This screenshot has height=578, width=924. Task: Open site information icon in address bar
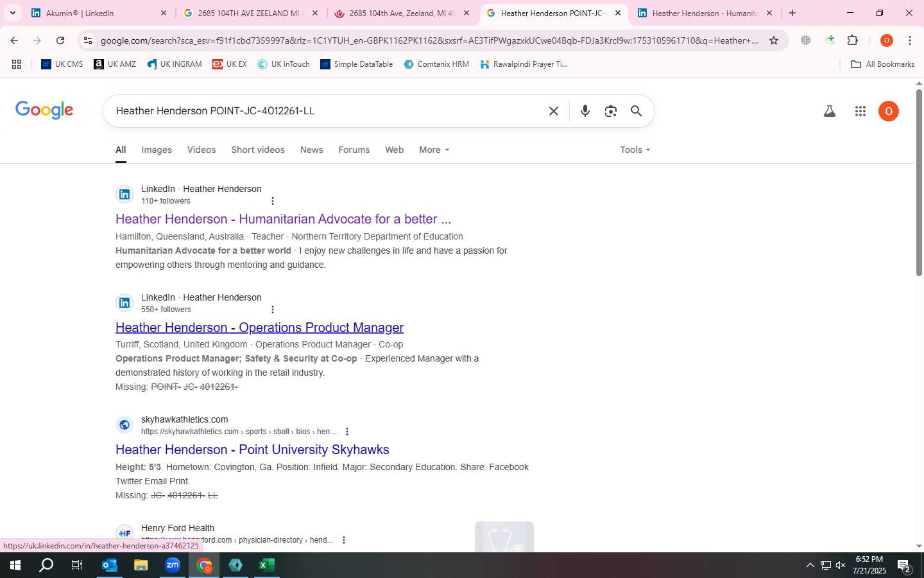88,40
